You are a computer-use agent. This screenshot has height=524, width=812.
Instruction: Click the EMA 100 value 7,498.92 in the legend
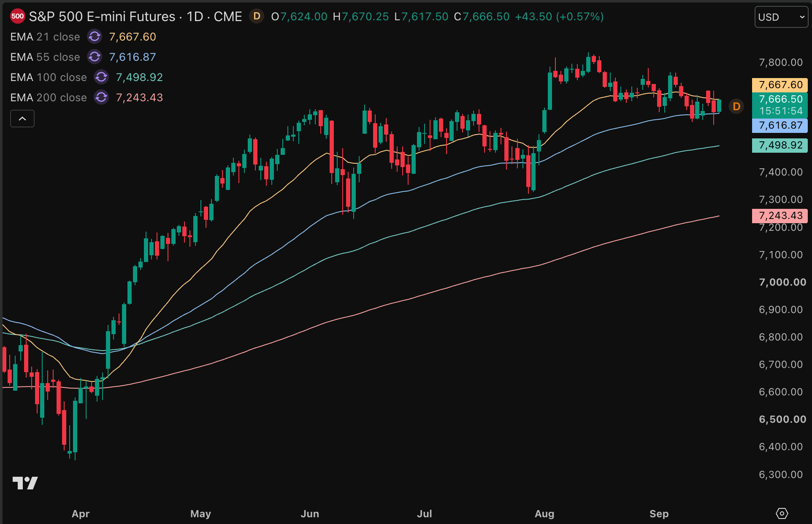click(139, 77)
